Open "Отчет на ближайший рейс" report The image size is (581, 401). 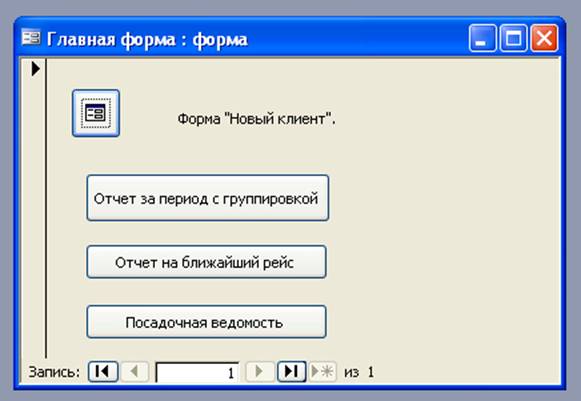206,262
